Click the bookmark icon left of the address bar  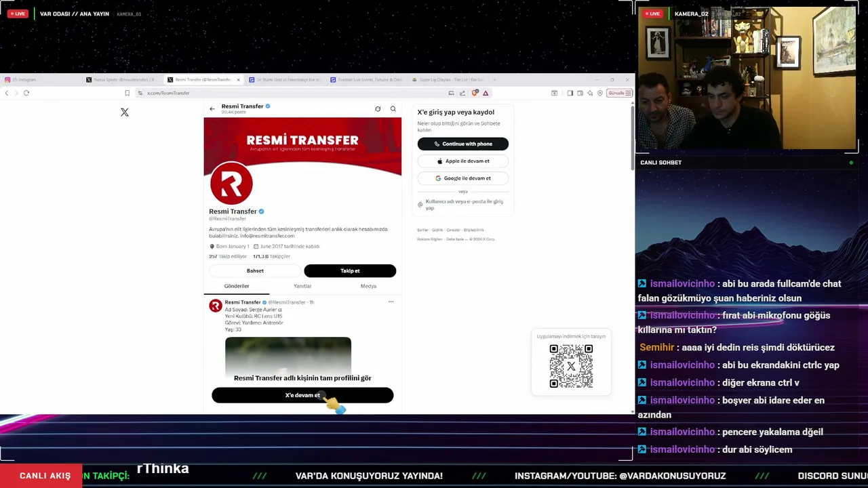coord(127,93)
